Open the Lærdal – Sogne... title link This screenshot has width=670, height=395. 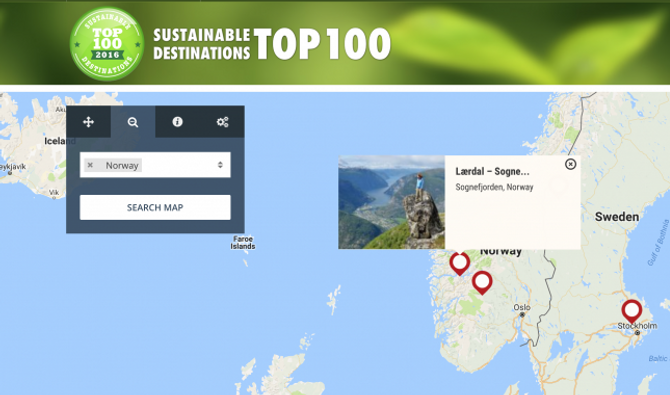pos(492,171)
